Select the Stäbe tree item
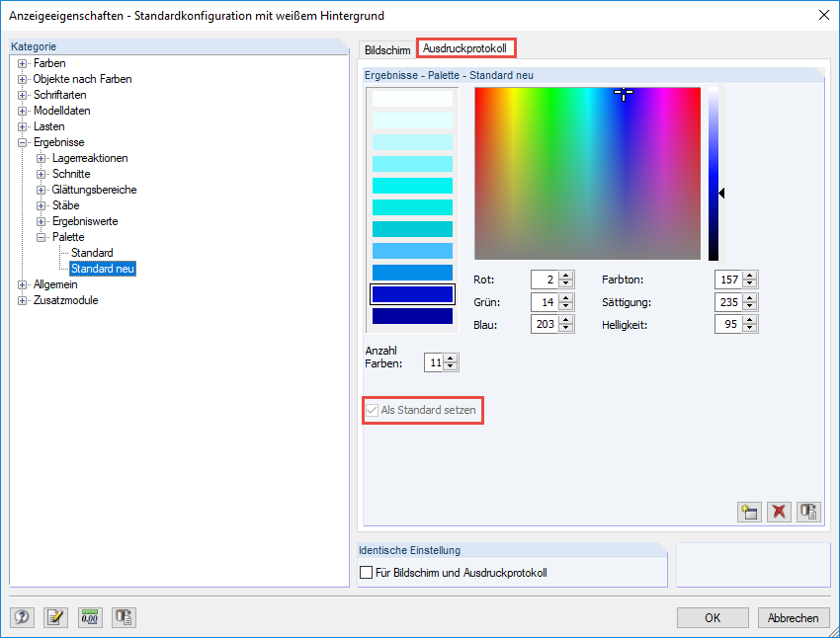This screenshot has height=638, width=840. pyautogui.click(x=65, y=205)
